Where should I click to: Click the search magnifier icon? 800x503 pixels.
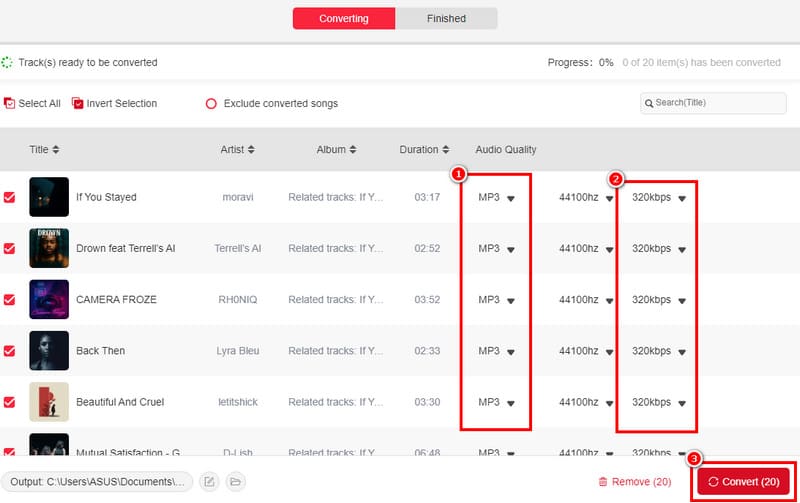click(649, 104)
